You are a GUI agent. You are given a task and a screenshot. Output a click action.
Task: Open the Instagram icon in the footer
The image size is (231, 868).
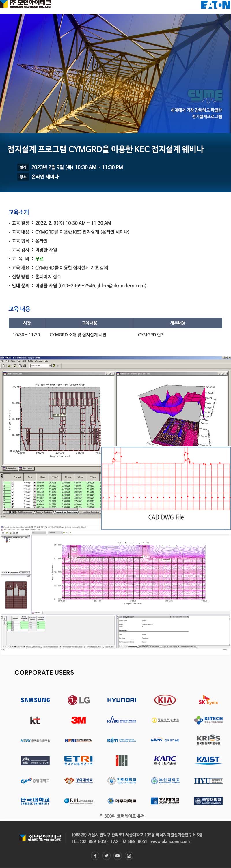pyautogui.click(x=129, y=856)
